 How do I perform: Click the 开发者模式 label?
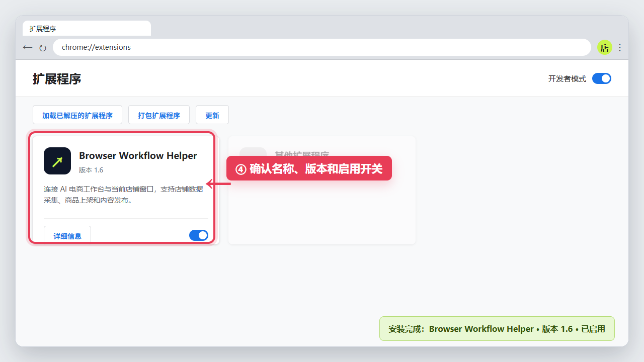point(567,79)
